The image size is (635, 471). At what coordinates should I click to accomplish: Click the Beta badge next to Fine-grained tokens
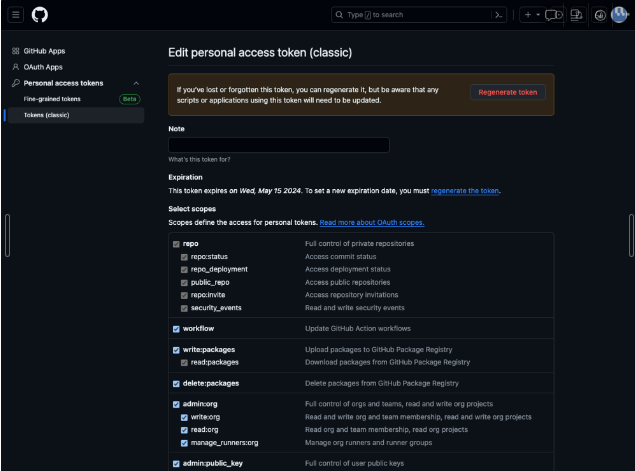[130, 99]
